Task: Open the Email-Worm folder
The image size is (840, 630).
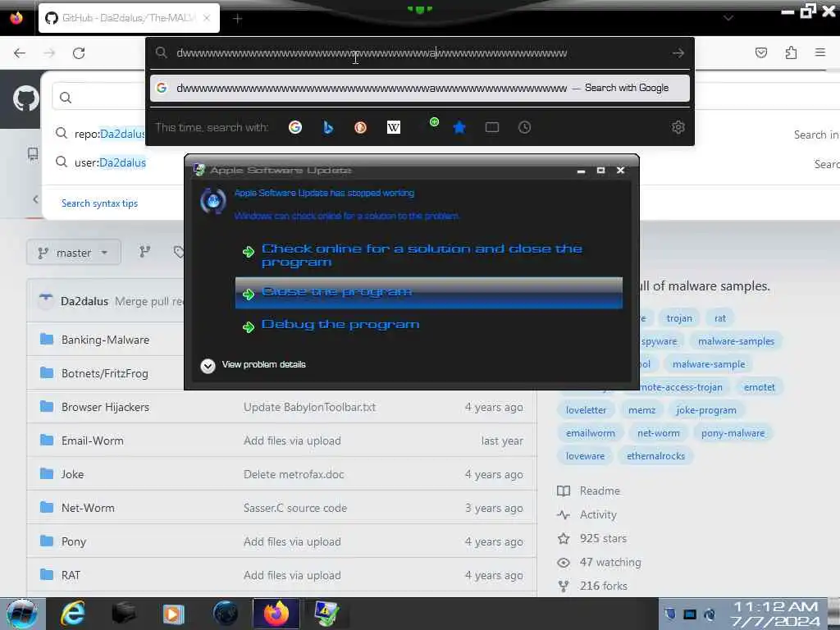Action: [x=92, y=441]
